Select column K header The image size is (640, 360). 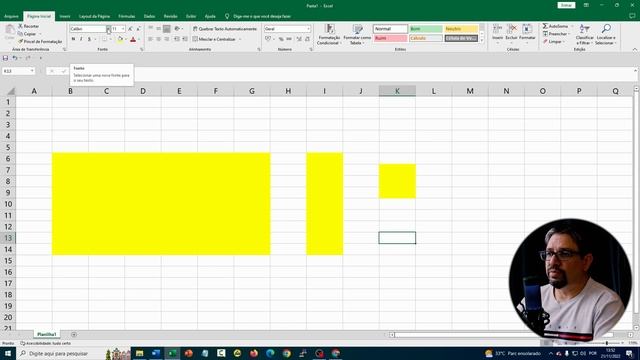[397, 91]
